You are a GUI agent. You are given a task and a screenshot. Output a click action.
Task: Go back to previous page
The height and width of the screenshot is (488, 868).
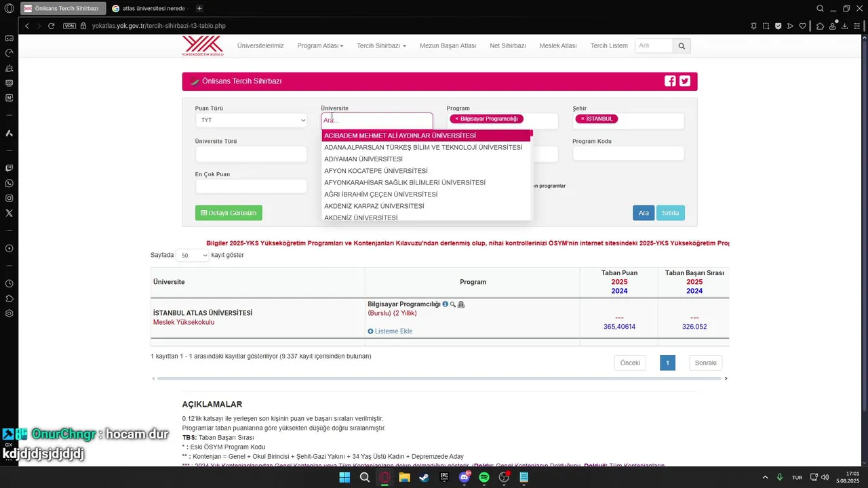coord(27,26)
